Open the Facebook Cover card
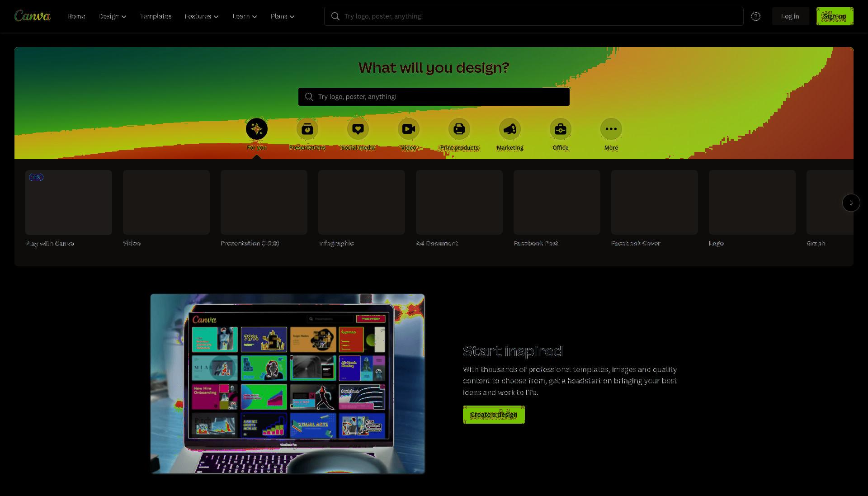Screen dimensions: 868x496 pos(655,202)
